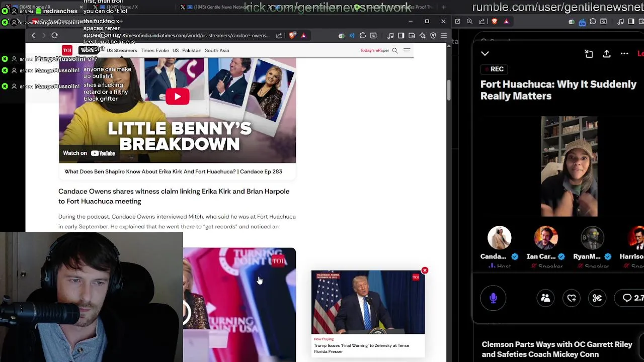Click the VPN shield icon in the front window

pyautogui.click(x=433, y=36)
